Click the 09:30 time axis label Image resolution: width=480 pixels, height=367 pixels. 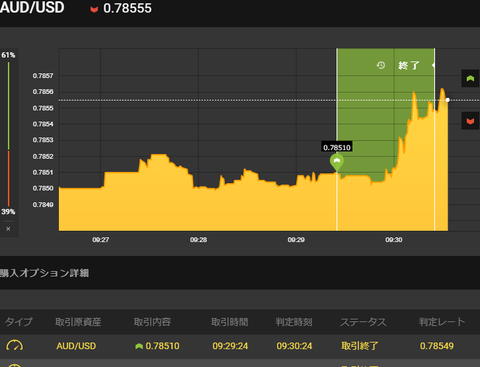click(x=394, y=240)
